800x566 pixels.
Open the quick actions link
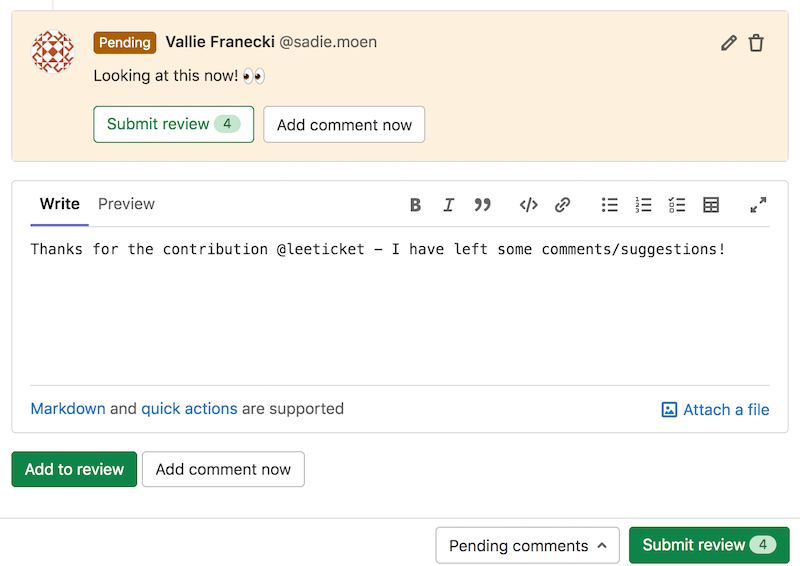189,409
